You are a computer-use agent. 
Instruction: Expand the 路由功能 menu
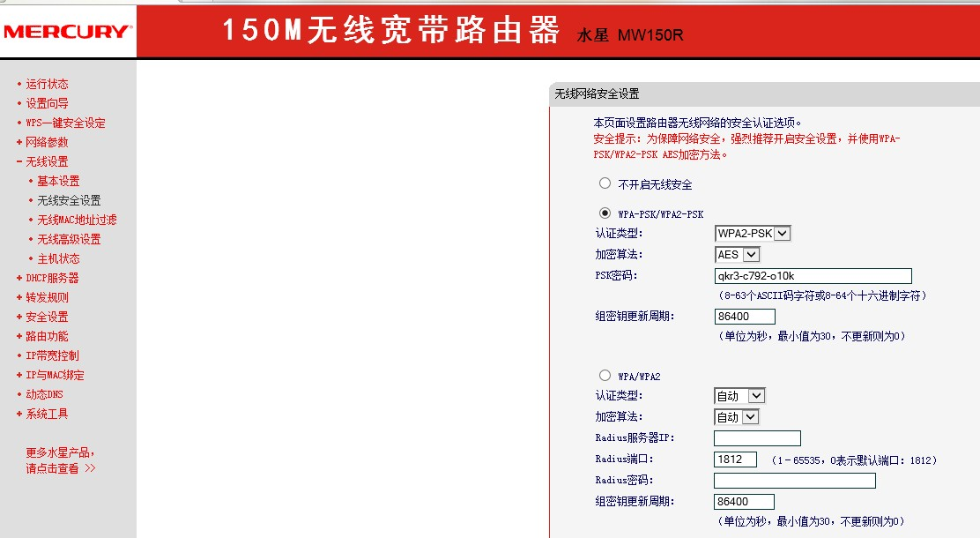(x=47, y=336)
